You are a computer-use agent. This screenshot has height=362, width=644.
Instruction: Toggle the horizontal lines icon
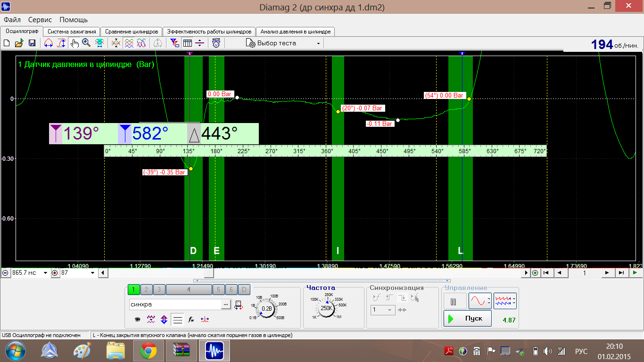coord(177,319)
